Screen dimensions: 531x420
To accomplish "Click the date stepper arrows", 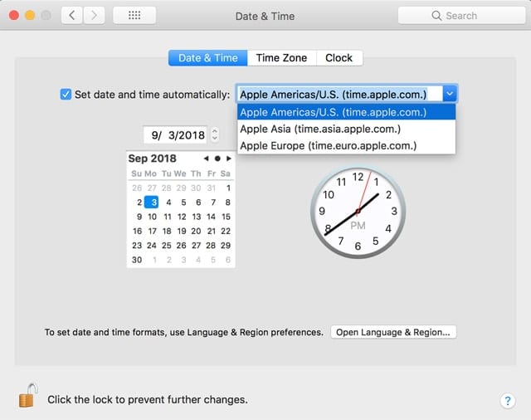I will 215,134.
